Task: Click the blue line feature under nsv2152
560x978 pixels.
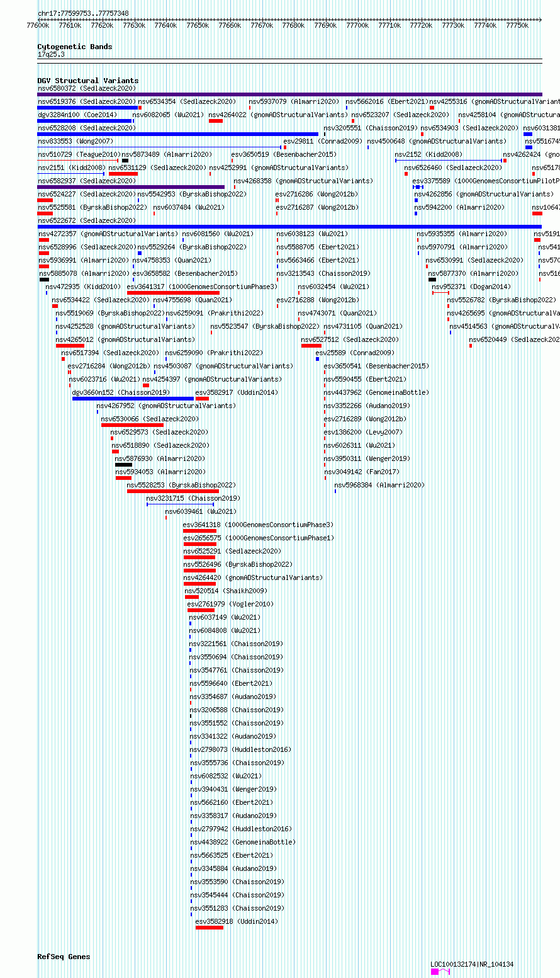Action: pyautogui.click(x=449, y=161)
